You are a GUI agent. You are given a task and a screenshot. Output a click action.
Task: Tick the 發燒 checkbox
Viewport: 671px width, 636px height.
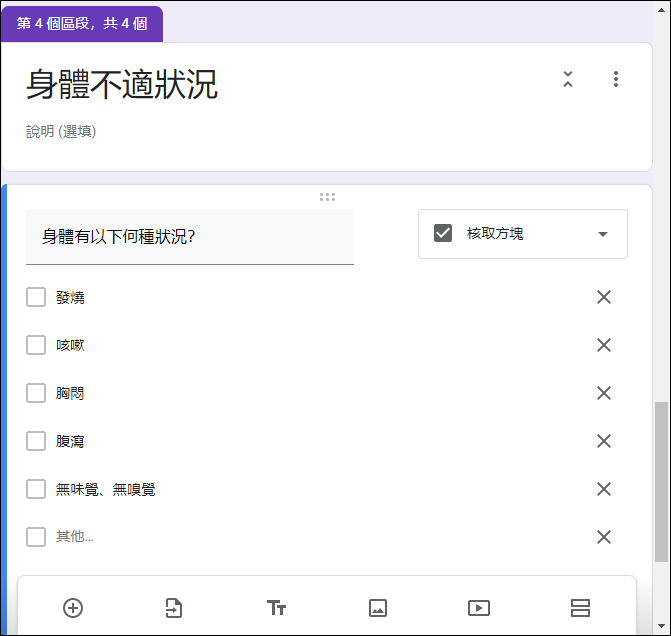pos(36,297)
